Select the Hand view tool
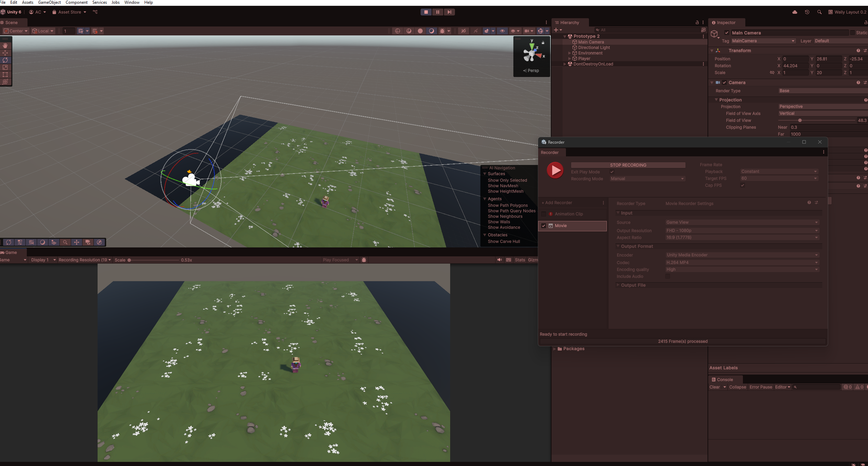The width and height of the screenshot is (868, 466). (x=5, y=45)
